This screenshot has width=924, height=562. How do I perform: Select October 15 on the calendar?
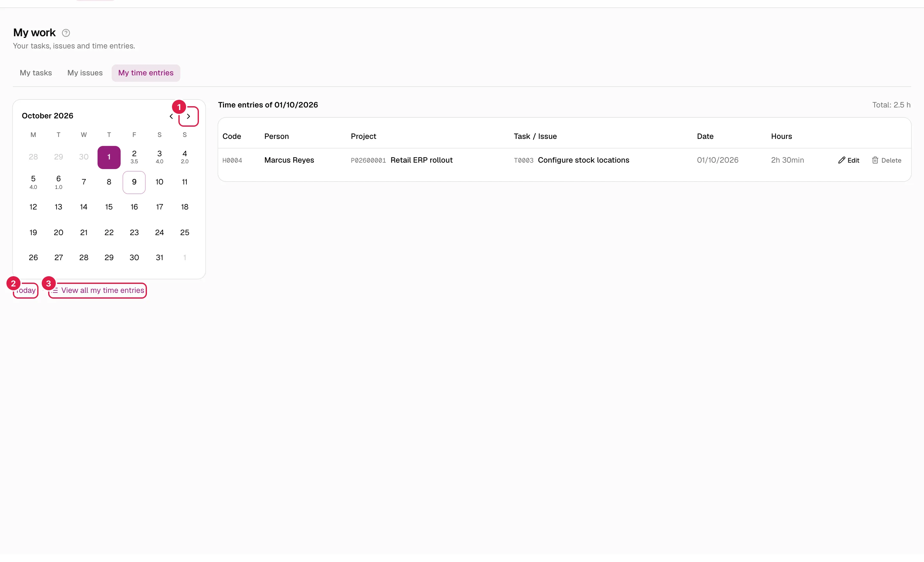pos(109,207)
